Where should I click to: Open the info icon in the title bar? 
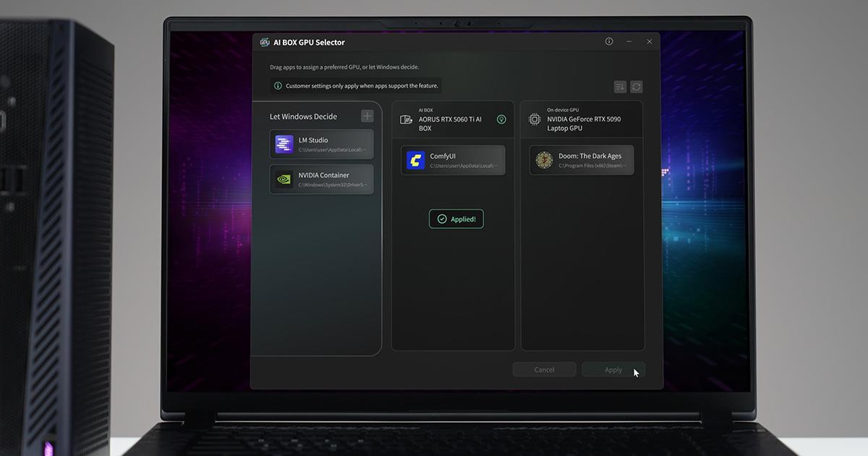tap(609, 42)
